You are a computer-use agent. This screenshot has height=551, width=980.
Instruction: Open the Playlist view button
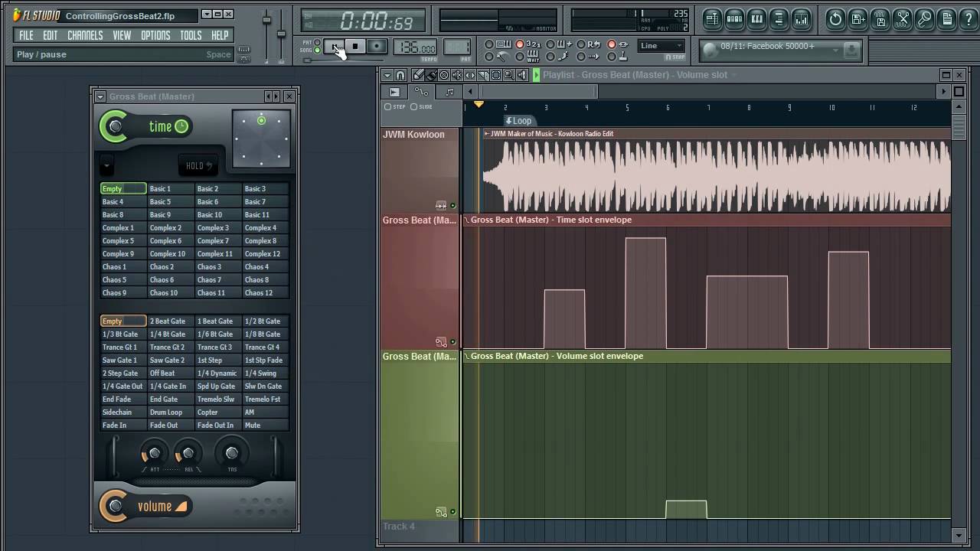(712, 18)
